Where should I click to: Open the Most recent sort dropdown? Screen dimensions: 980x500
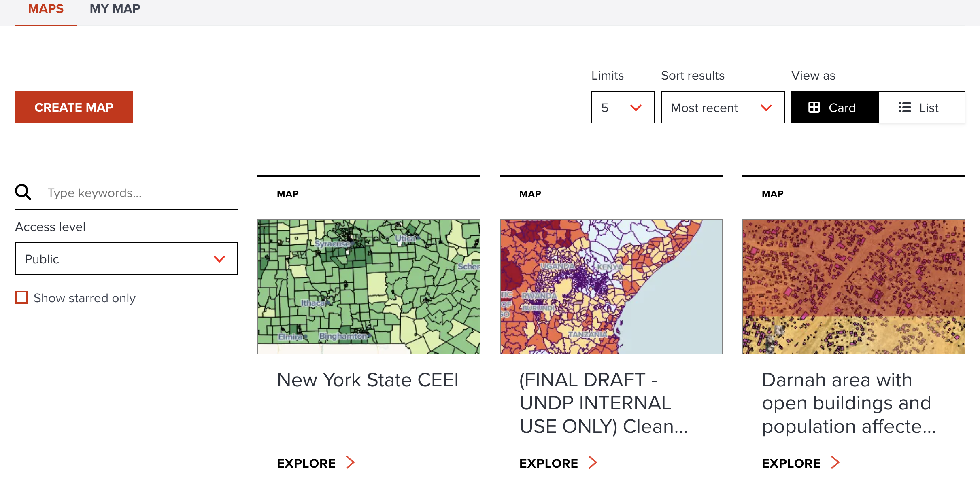(x=722, y=107)
